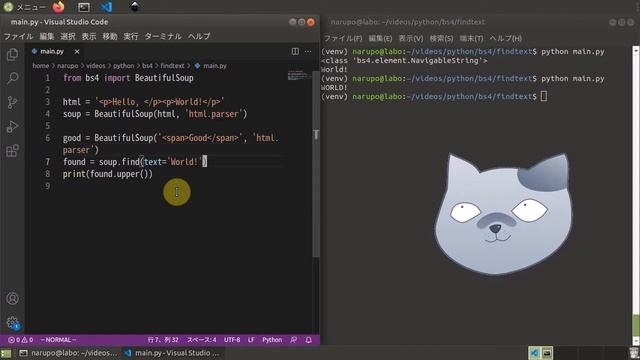Open the Explorer view in the activity bar
The height and width of the screenshot is (360, 640).
(x=12, y=54)
